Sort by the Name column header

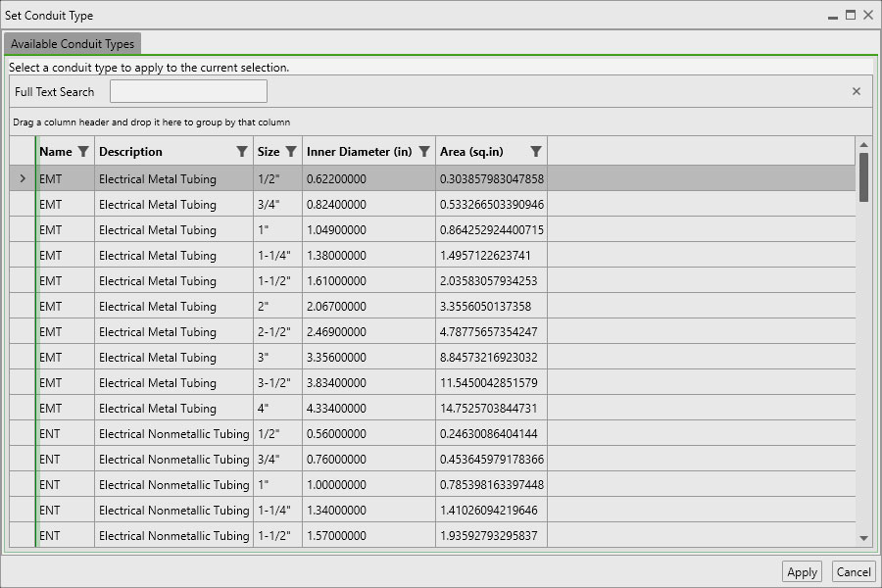tap(54, 152)
